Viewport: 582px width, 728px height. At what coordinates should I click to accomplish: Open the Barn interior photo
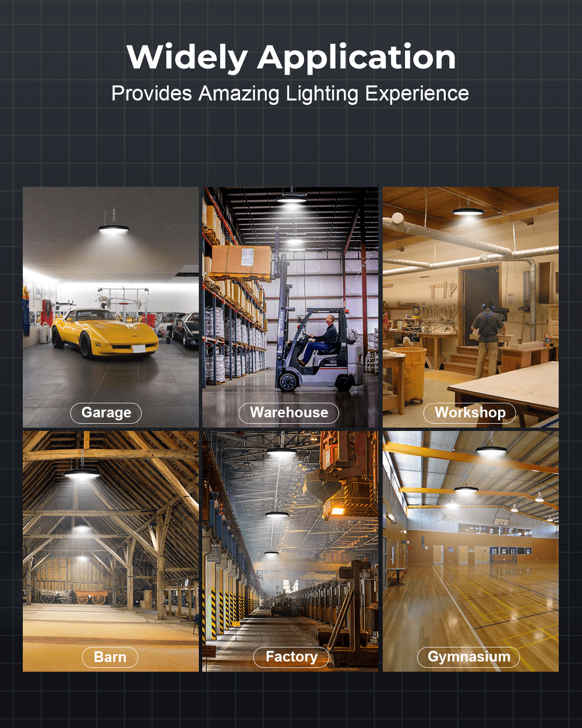pos(111,551)
